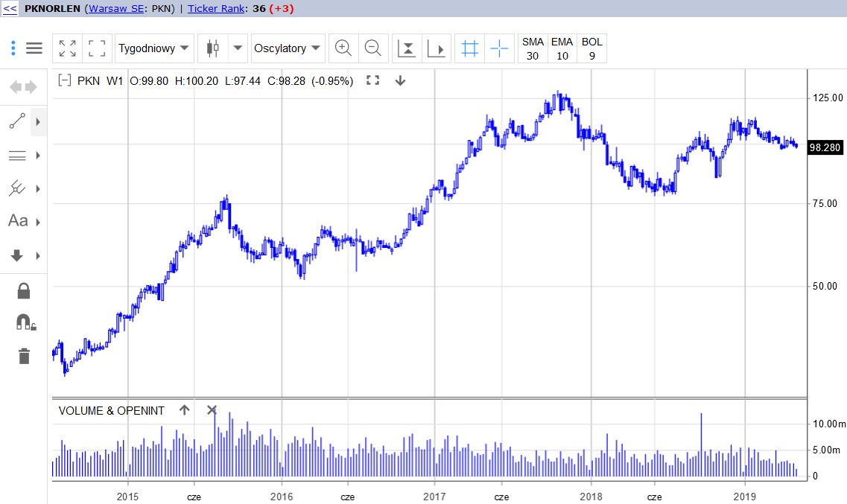The width and height of the screenshot is (847, 504).
Task: Click the 2017 time axis label
Action: (434, 497)
